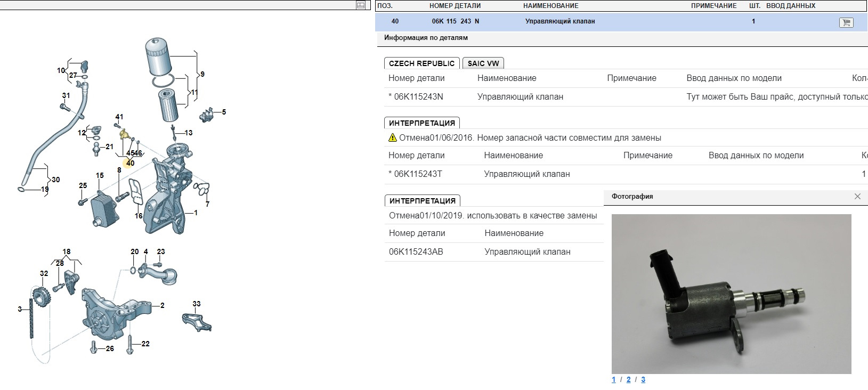Toggle the diagram panel layout icon
The image size is (868, 390).
[361, 5]
